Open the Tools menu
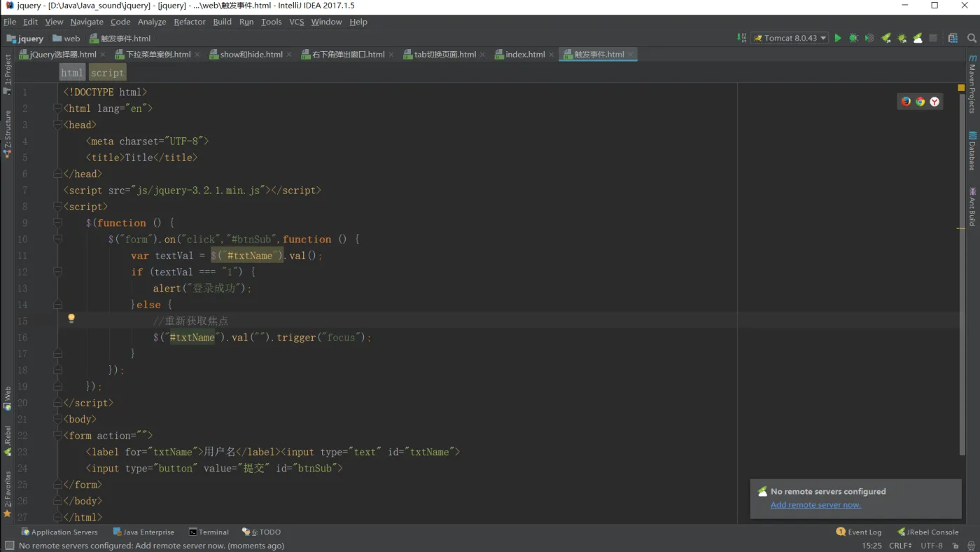Image resolution: width=980 pixels, height=552 pixels. pyautogui.click(x=271, y=22)
